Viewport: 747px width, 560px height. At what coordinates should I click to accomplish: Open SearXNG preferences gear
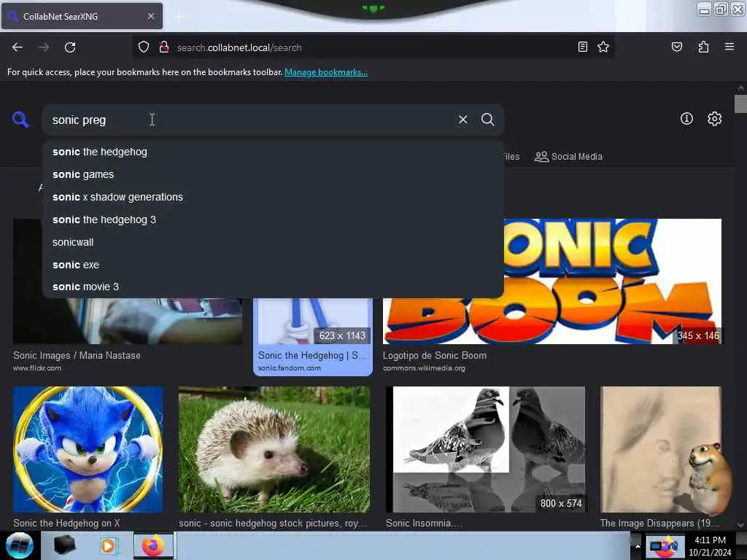pyautogui.click(x=714, y=119)
